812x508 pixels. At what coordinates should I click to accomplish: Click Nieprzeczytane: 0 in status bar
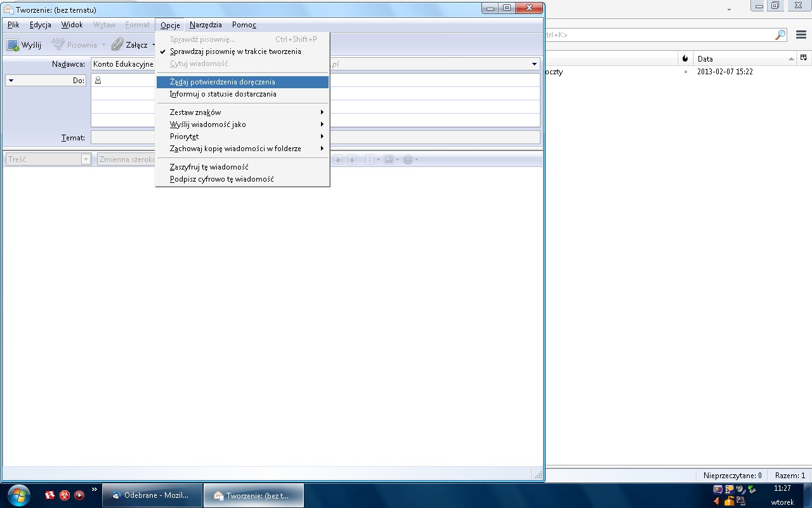tap(733, 476)
